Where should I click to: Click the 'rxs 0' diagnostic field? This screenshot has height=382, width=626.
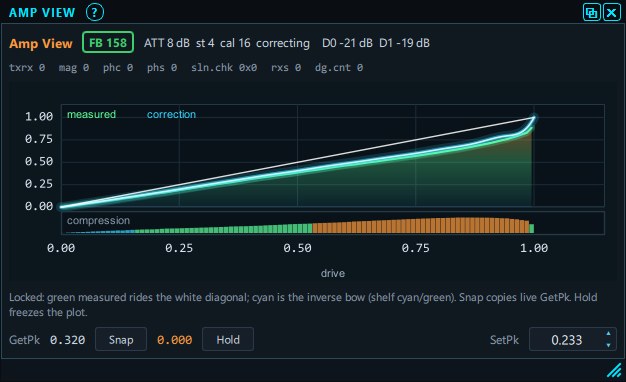coord(286,67)
